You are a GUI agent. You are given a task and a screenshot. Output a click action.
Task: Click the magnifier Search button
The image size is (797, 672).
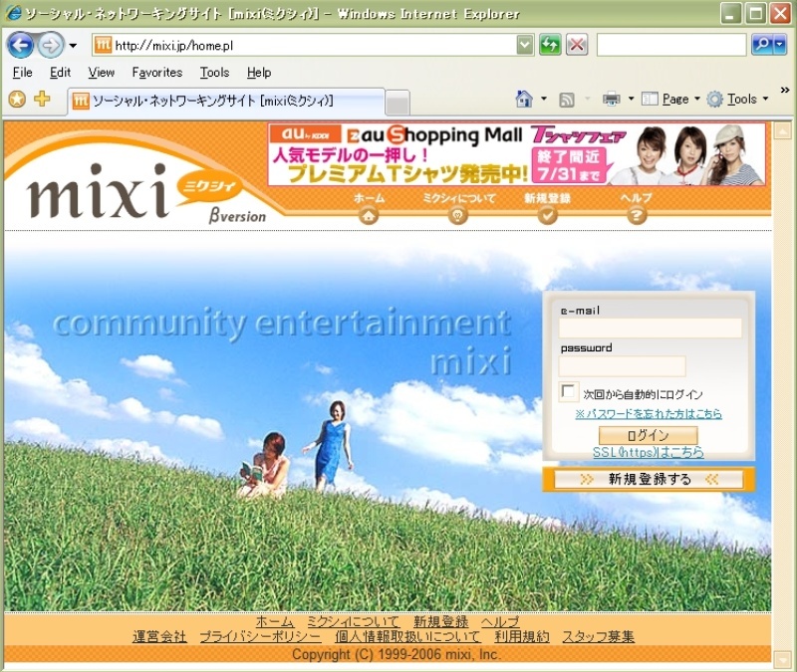pos(762,45)
